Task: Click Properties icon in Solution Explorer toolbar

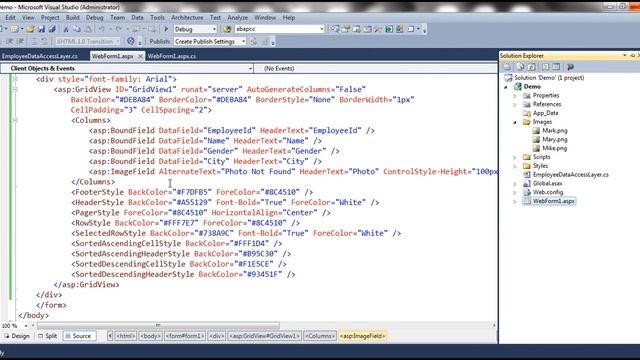Action: click(x=507, y=67)
